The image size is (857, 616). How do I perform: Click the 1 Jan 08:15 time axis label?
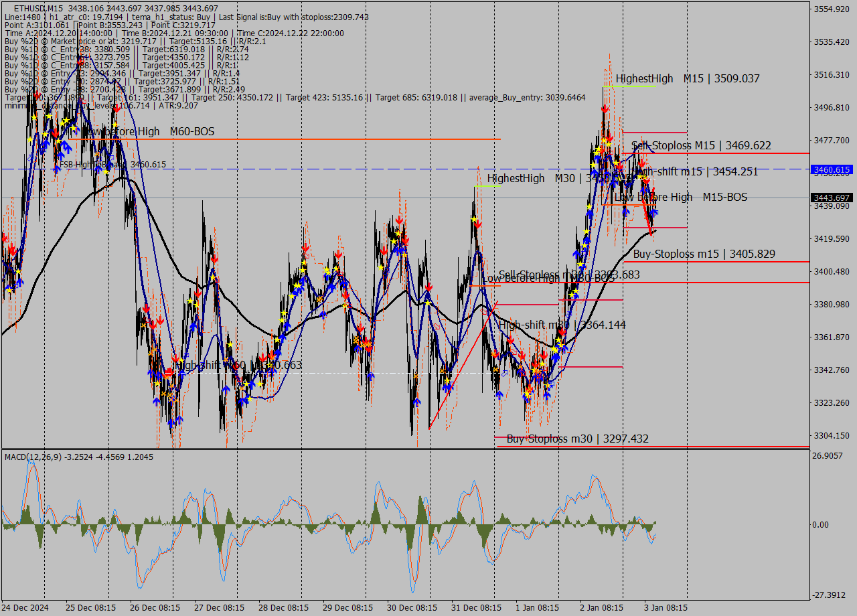(537, 608)
